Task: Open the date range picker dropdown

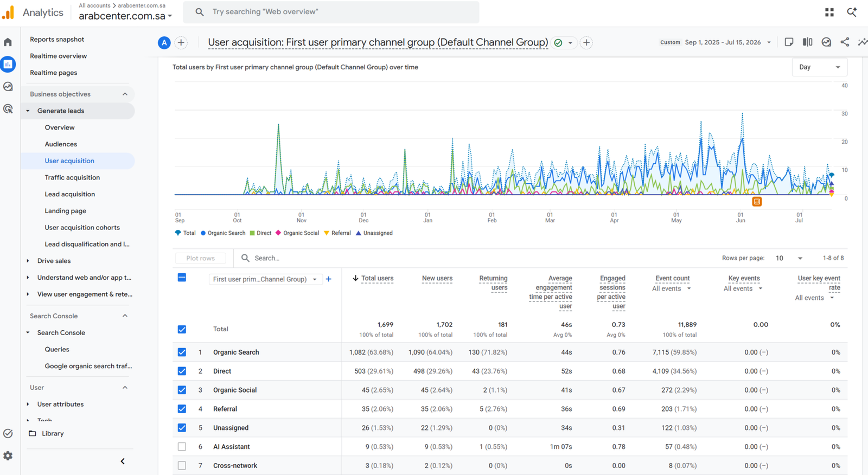Action: click(716, 42)
